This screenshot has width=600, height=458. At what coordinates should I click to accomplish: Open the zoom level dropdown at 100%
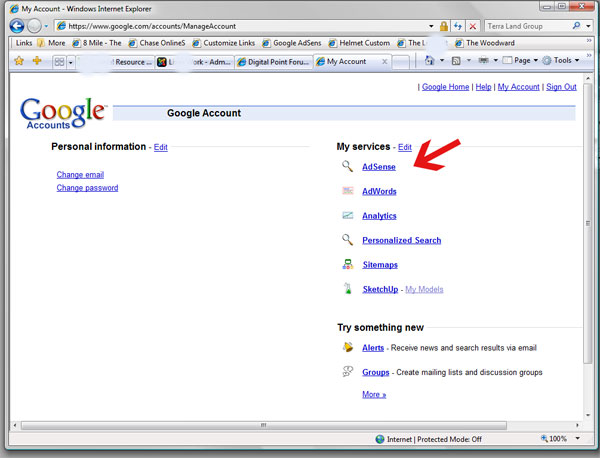pyautogui.click(x=577, y=438)
